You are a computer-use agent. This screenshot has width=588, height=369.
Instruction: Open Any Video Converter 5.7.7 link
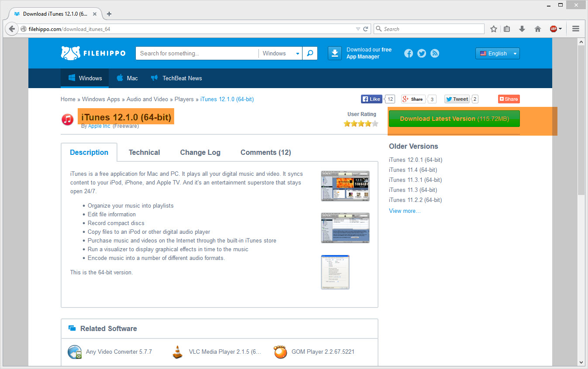tap(119, 352)
